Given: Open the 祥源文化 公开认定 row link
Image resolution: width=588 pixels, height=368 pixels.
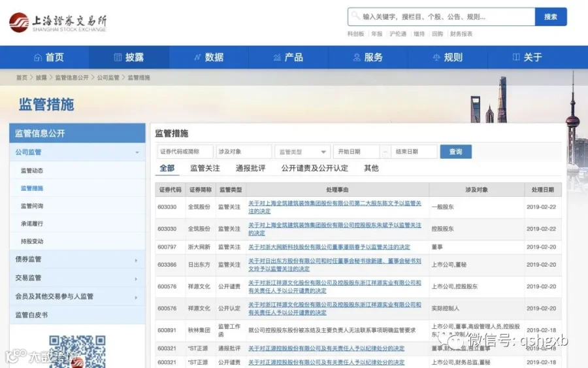Looking at the screenshot, I should coord(335,309).
